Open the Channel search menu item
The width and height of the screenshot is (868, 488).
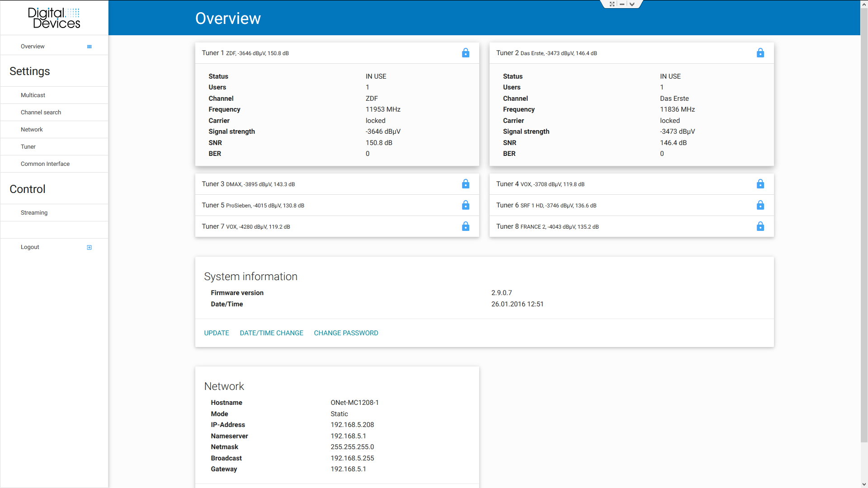pyautogui.click(x=41, y=113)
